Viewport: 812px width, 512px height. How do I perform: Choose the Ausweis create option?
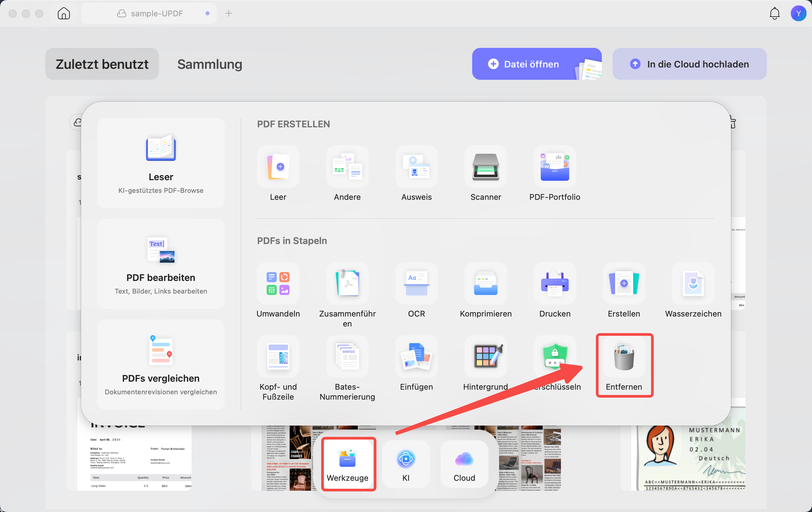(x=416, y=167)
